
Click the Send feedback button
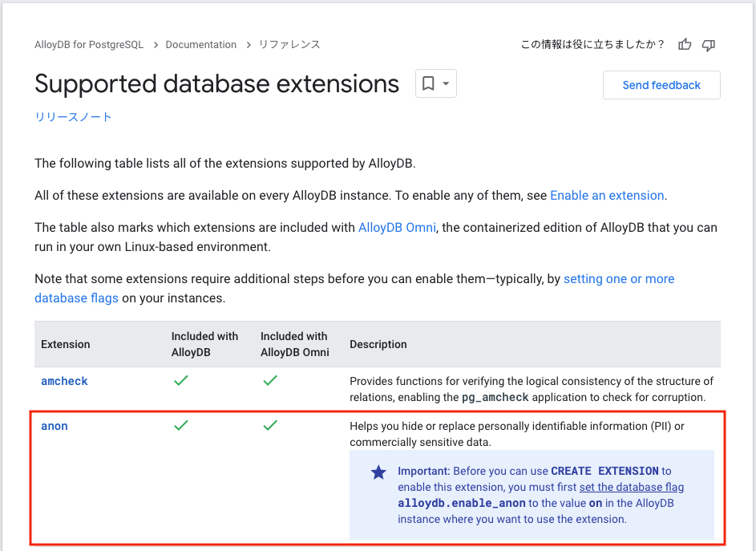[x=661, y=85]
